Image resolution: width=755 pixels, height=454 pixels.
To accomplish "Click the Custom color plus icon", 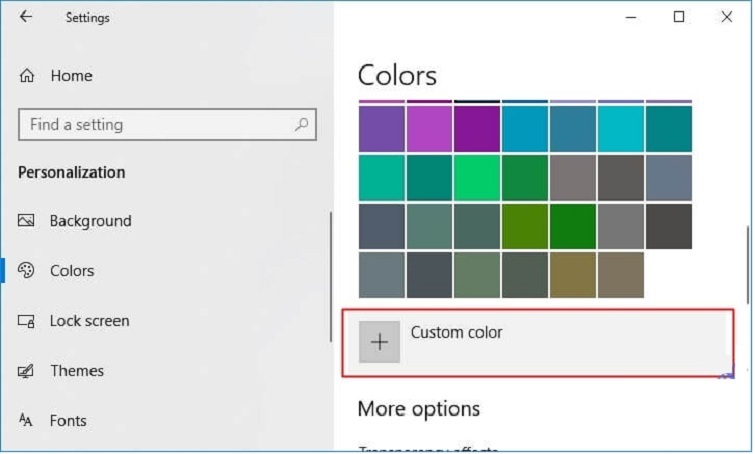I will (x=379, y=342).
